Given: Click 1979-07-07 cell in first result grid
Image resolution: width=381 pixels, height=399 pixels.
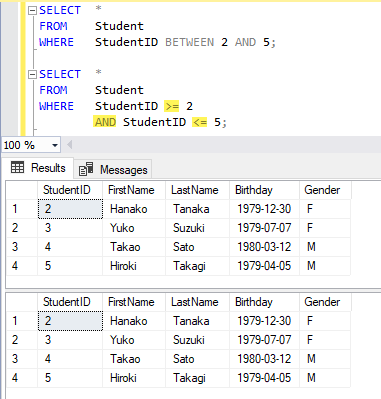Looking at the screenshot, I should (265, 228).
